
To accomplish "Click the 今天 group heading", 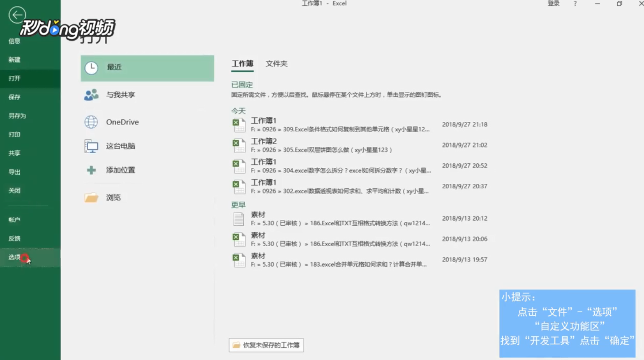I will tap(238, 111).
